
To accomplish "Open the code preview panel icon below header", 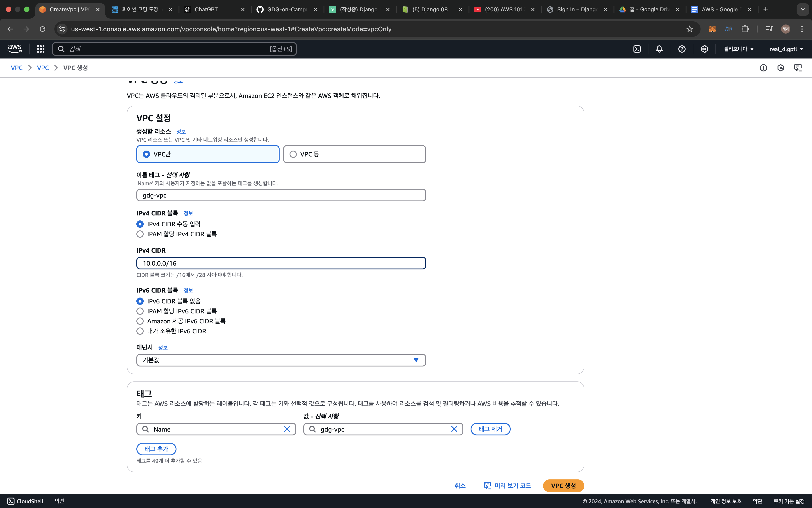I will coord(798,68).
